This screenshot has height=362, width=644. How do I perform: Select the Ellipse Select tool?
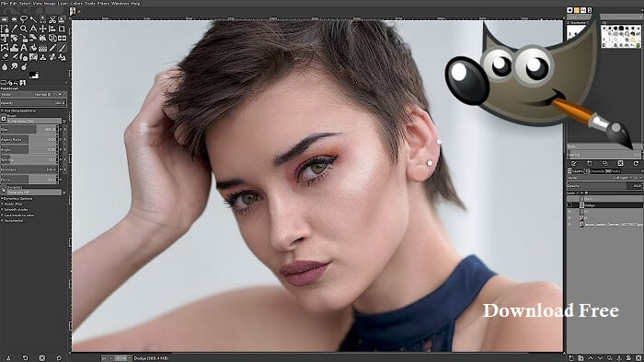(x=14, y=19)
